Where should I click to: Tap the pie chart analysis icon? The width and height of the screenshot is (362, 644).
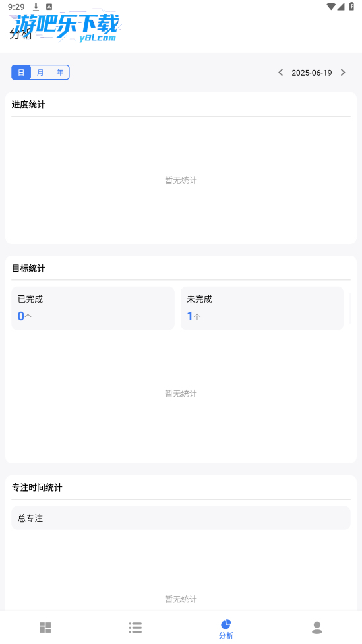click(x=226, y=624)
